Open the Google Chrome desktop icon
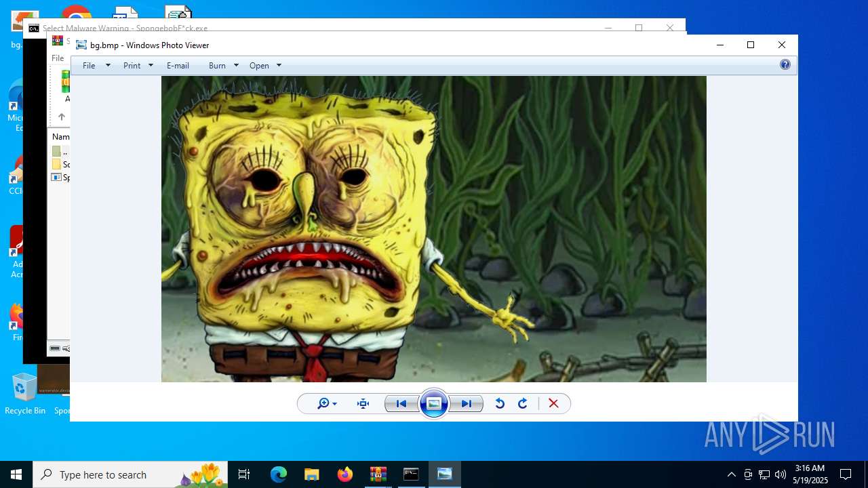Screen dimensions: 868x488 click(x=75, y=12)
